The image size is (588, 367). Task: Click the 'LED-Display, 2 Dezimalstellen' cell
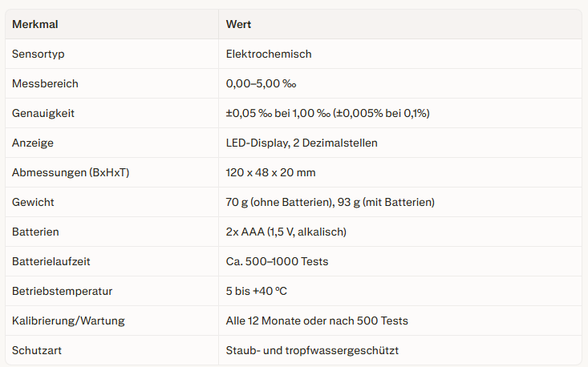pyautogui.click(x=302, y=143)
